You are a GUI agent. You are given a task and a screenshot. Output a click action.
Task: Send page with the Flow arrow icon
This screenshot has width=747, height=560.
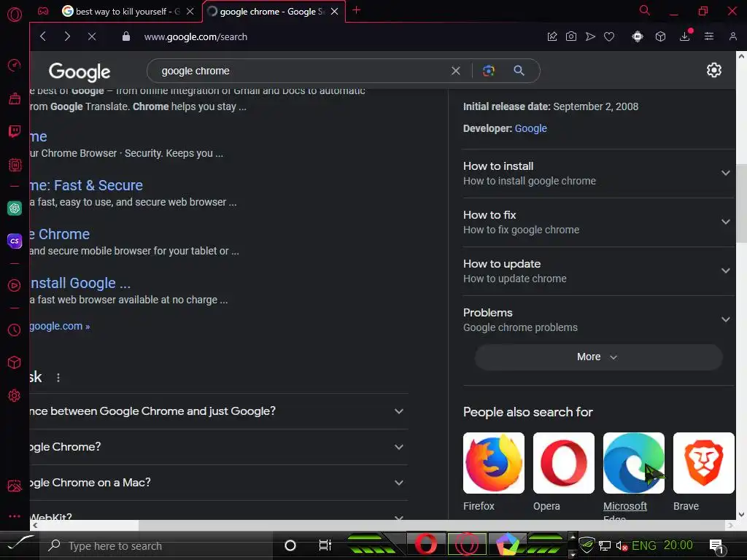tap(590, 36)
